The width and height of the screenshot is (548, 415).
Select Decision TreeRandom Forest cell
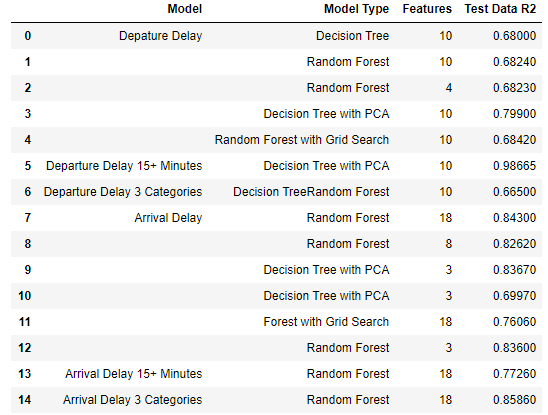pos(311,192)
